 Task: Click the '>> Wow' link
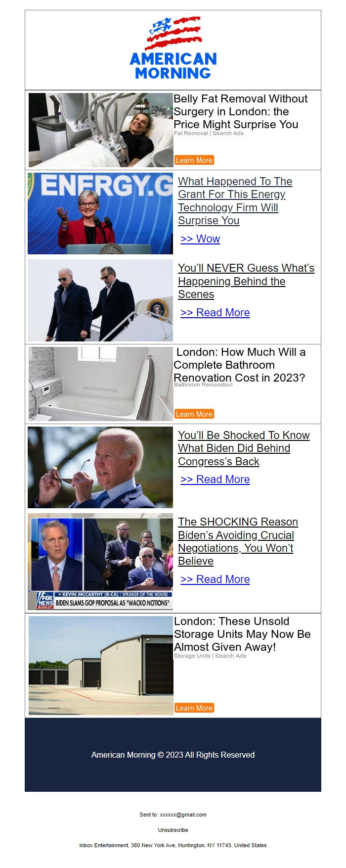pos(200,239)
